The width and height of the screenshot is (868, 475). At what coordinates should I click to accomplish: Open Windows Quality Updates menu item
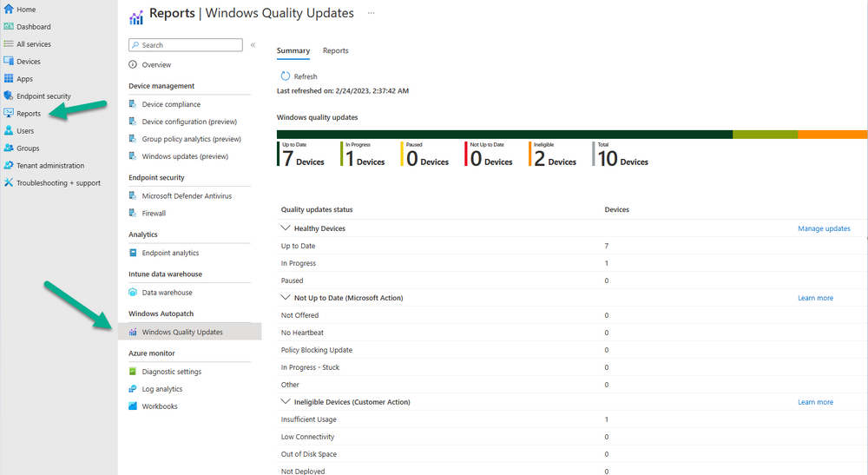coord(189,332)
